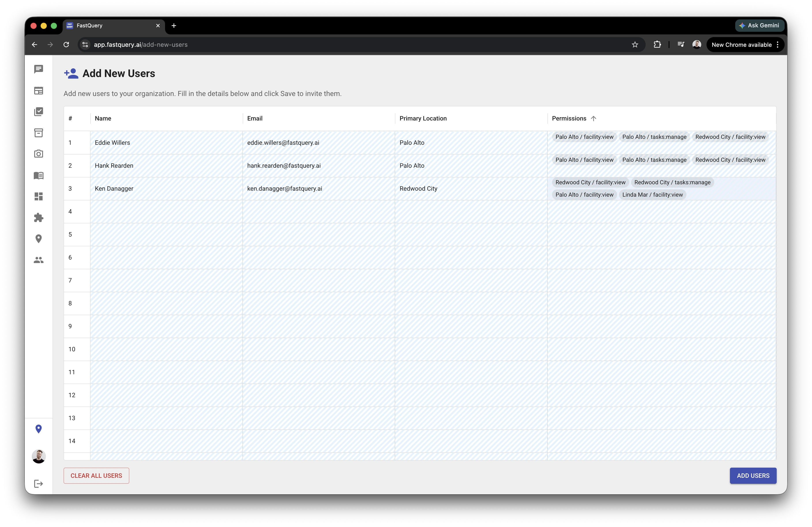Screen dimensions: 812x527
Task: Click the Primary Location column header
Action: click(x=471, y=119)
